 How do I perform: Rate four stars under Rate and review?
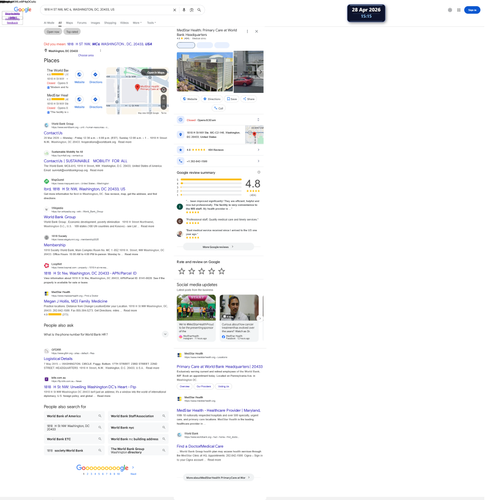212,271
